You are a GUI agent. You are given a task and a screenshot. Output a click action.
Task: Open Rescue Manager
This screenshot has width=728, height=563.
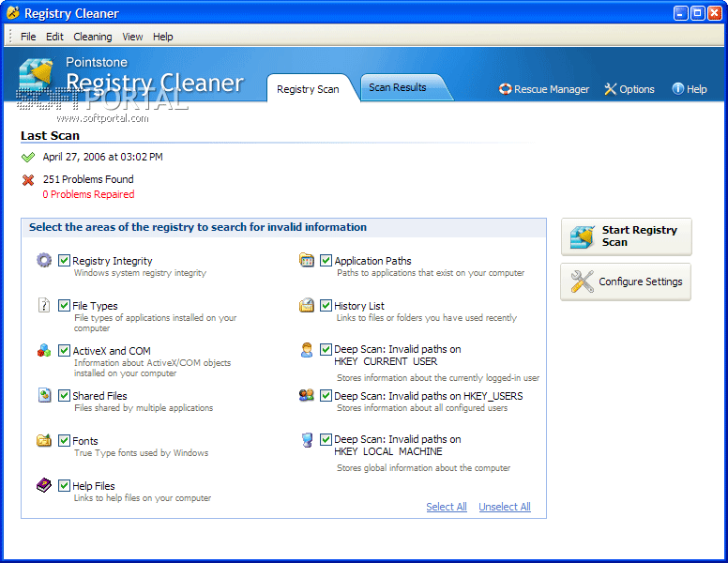[x=544, y=89]
